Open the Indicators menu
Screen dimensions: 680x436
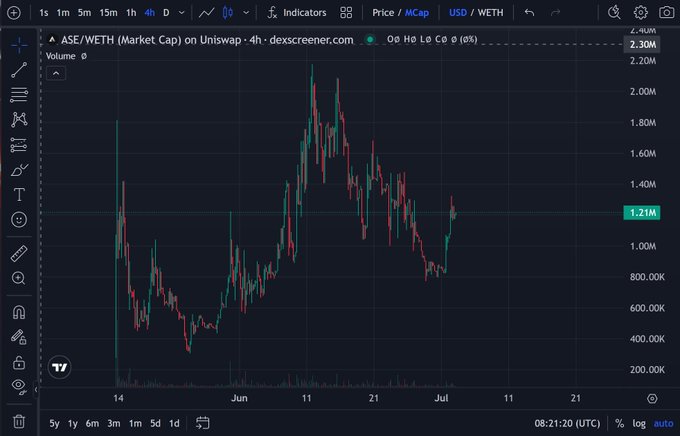click(297, 13)
